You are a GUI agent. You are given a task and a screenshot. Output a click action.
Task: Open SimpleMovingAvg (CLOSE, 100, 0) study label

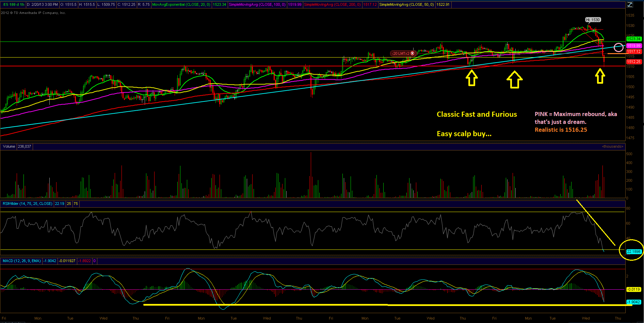point(257,4)
